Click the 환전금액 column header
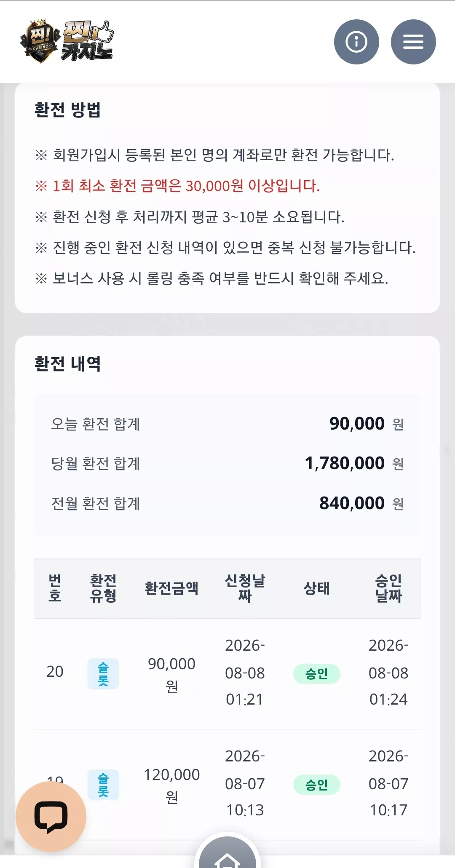Image resolution: width=455 pixels, height=868 pixels. point(171,588)
